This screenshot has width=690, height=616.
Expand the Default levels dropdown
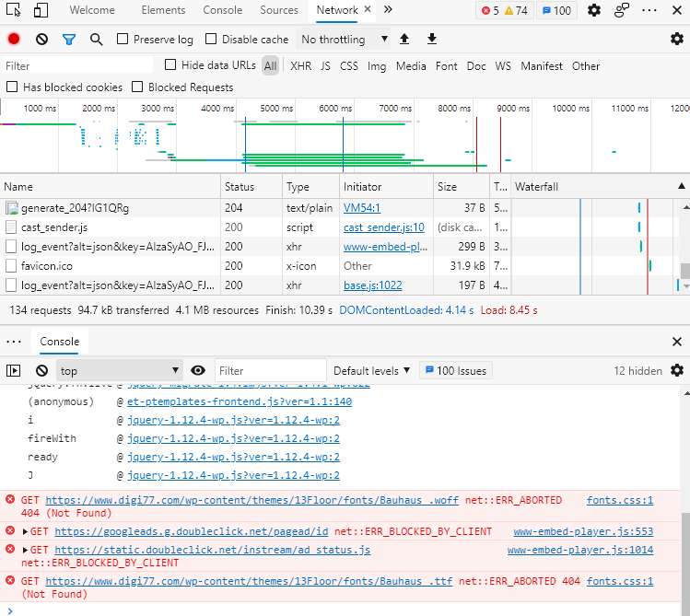pos(371,370)
